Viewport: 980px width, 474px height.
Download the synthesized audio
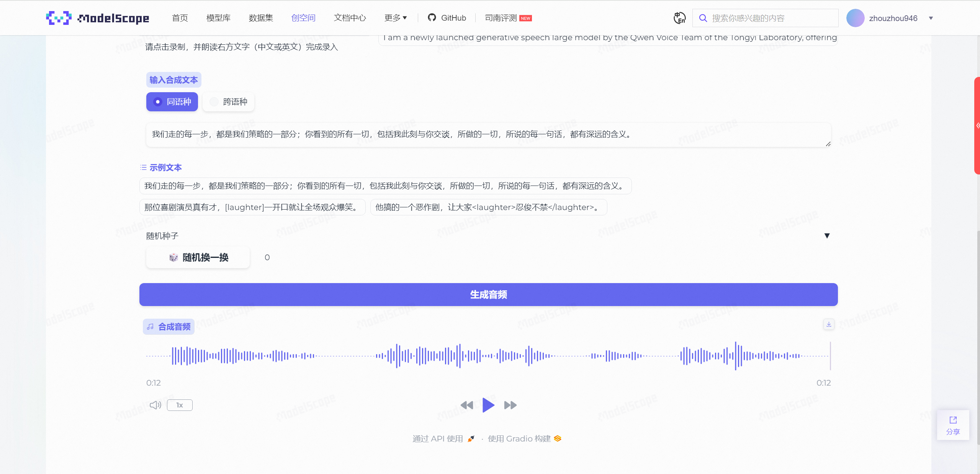pyautogui.click(x=828, y=324)
